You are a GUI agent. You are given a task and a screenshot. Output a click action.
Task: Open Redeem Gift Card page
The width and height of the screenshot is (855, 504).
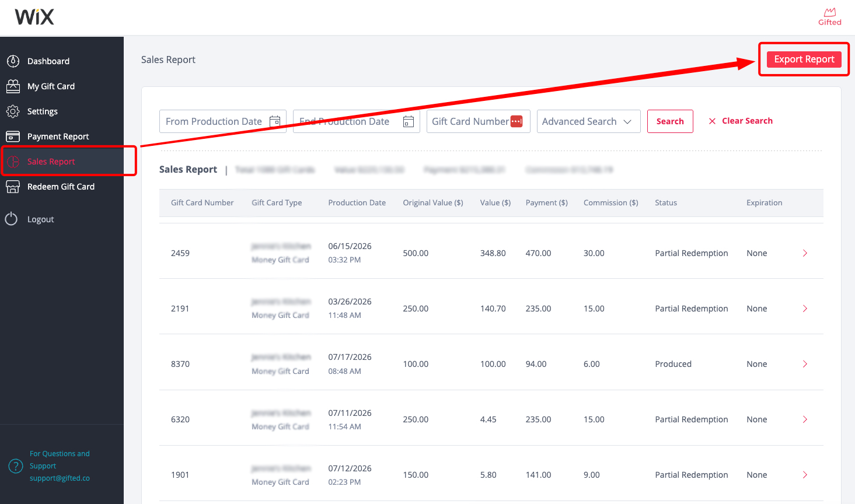click(61, 187)
